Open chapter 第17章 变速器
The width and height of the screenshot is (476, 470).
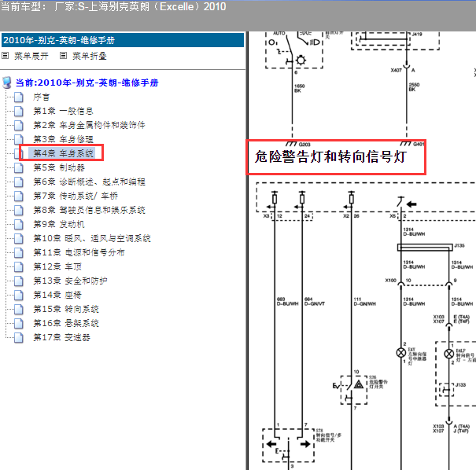point(61,337)
